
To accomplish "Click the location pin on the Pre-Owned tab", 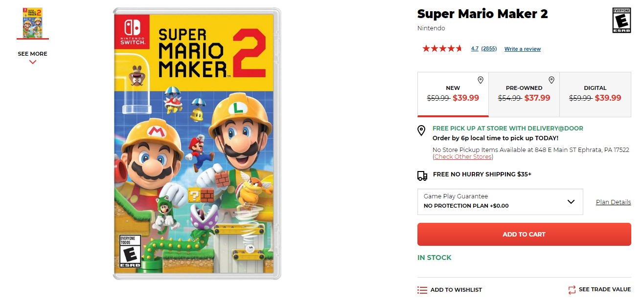I will click(551, 80).
